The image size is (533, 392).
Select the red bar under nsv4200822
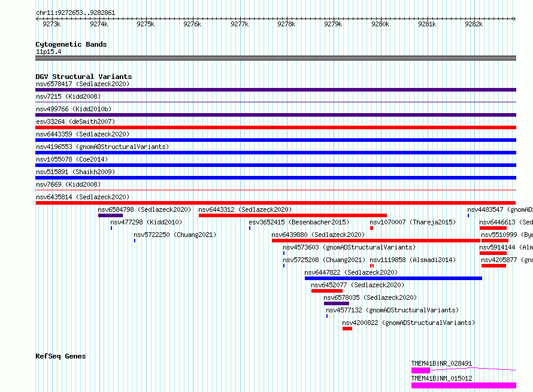coord(347,329)
